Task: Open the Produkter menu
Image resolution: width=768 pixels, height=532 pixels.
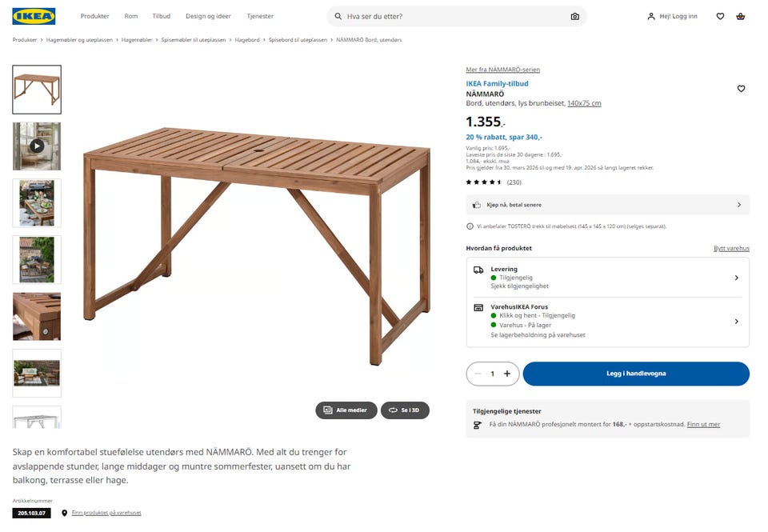Action: (95, 16)
